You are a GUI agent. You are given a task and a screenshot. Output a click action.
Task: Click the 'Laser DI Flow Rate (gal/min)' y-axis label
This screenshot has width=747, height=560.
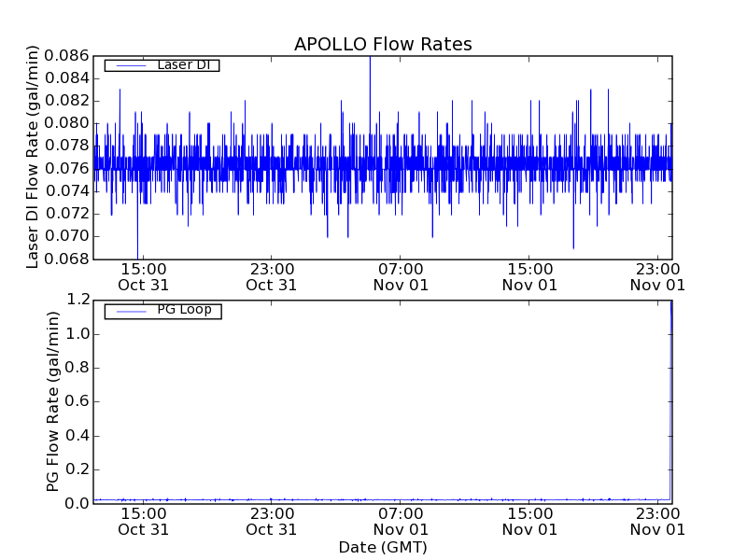33,157
